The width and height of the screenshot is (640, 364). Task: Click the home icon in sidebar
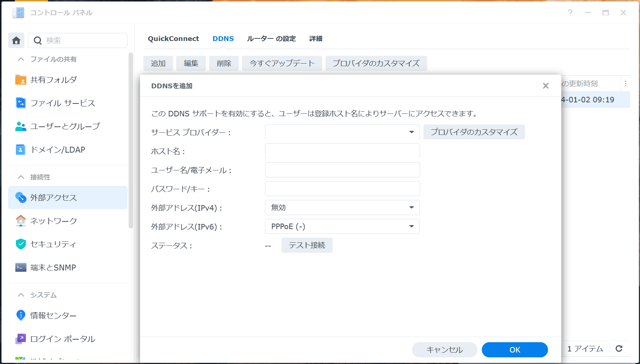pyautogui.click(x=16, y=40)
